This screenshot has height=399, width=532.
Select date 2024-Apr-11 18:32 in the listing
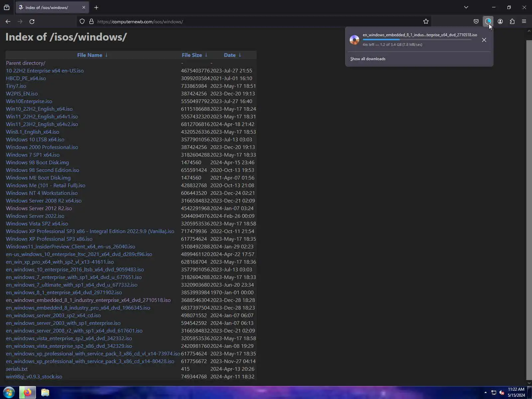tap(232, 377)
